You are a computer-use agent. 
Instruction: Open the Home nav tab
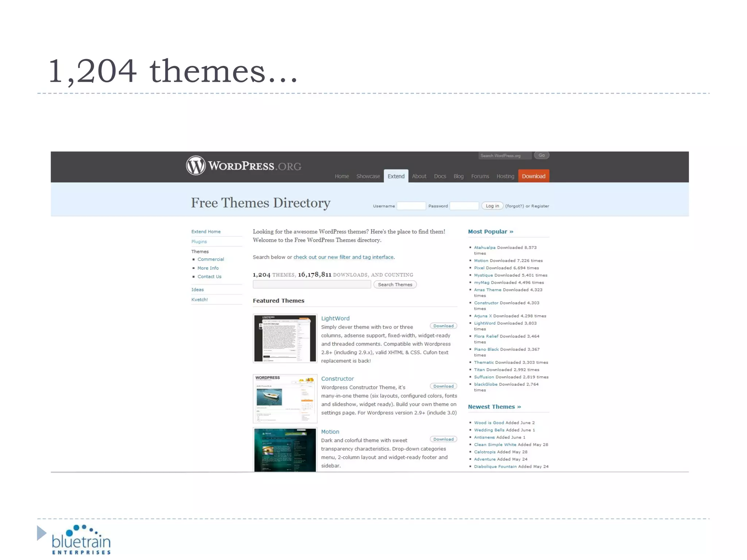(342, 176)
